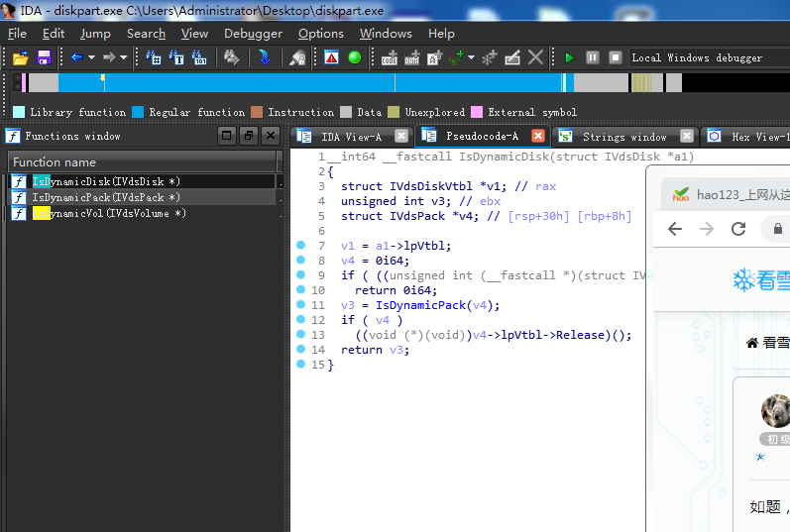790x532 pixels.
Task: Click the Library function cyan legend swatch
Action: point(19,112)
